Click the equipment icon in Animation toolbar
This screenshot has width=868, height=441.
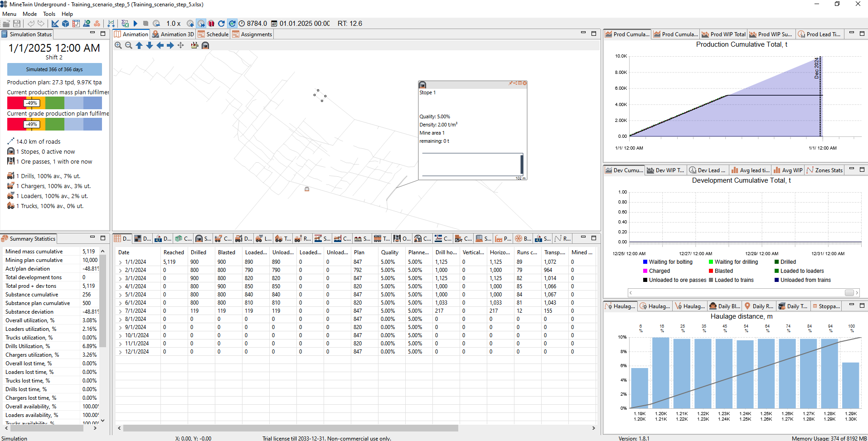(194, 45)
